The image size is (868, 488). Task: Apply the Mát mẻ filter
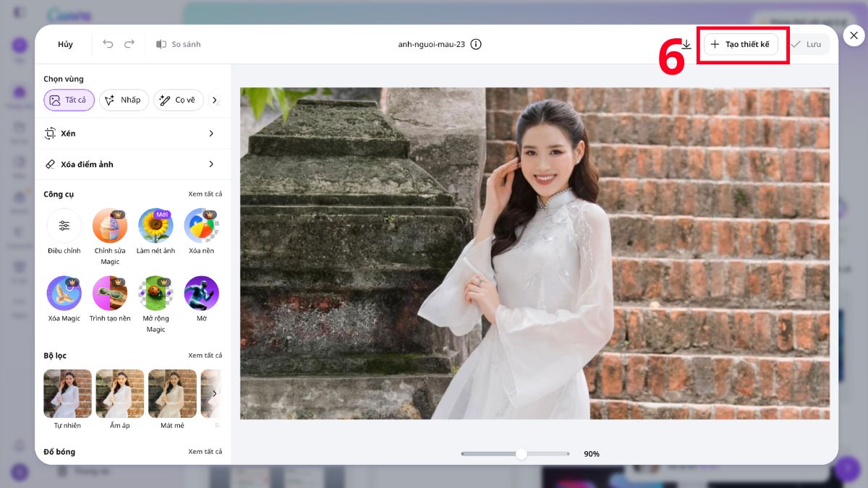pos(172,399)
